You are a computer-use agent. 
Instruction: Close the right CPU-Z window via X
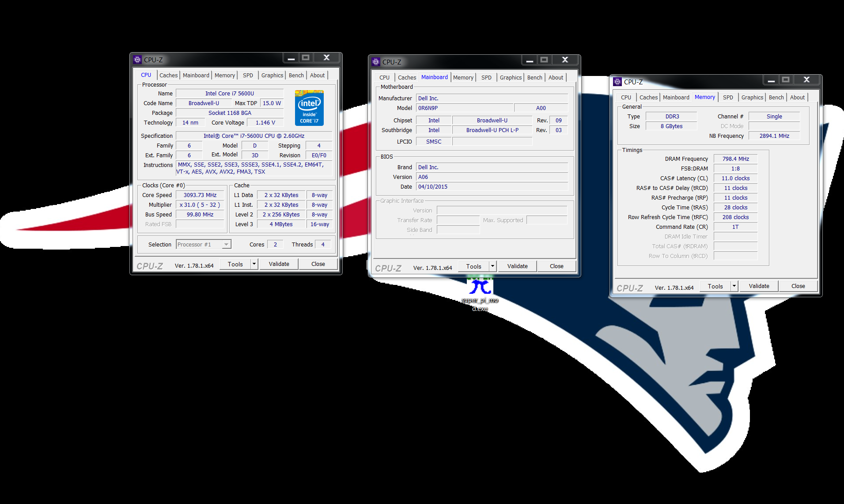point(806,80)
